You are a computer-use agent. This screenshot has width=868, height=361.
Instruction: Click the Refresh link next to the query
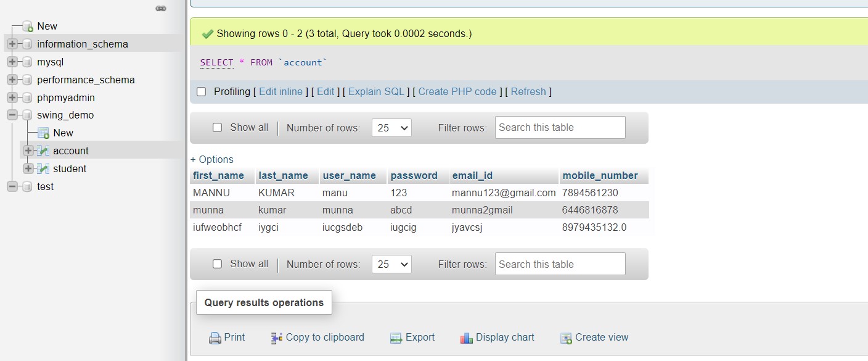pos(528,91)
